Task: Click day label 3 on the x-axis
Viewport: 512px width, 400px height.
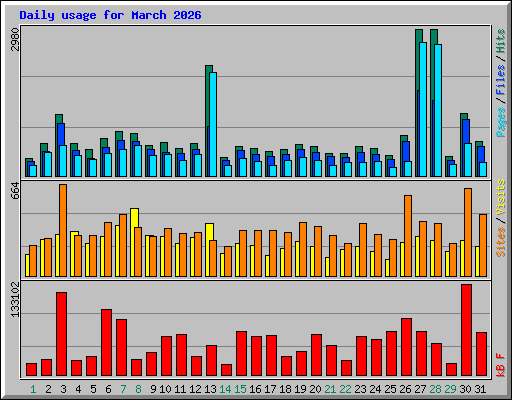Action: coord(63,389)
